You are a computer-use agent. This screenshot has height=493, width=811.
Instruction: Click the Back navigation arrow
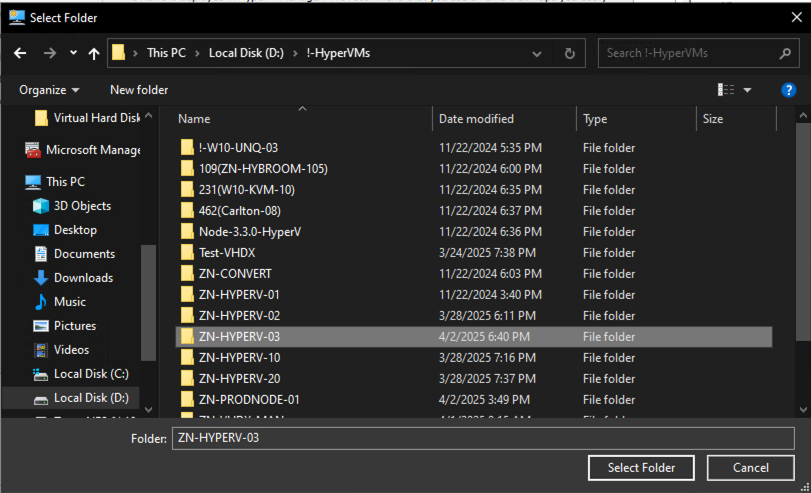[20, 53]
